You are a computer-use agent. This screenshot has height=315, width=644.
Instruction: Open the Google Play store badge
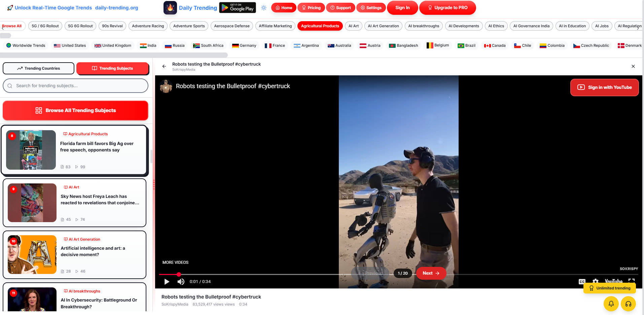point(238,8)
